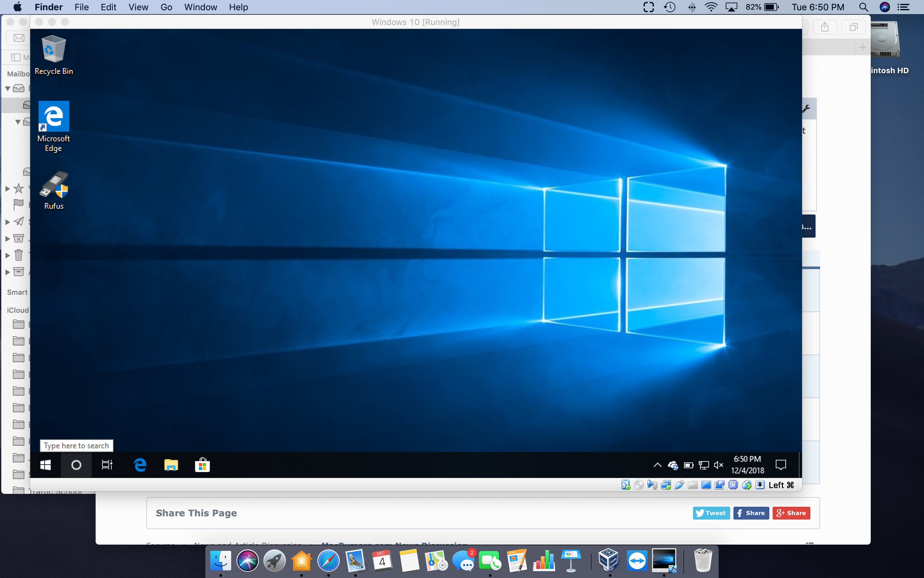Open Microsoft Store from the Windows taskbar
924x578 pixels.
click(202, 465)
